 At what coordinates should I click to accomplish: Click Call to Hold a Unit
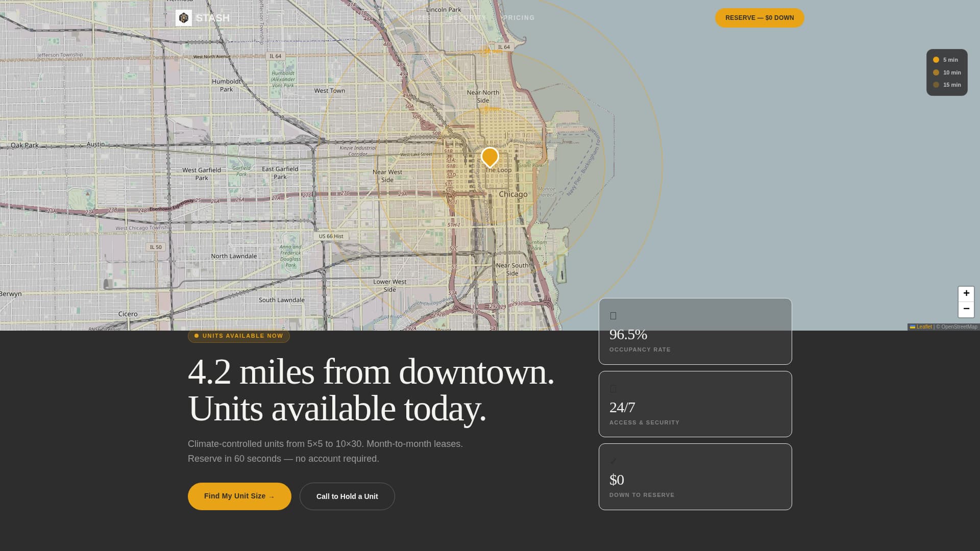tap(347, 496)
